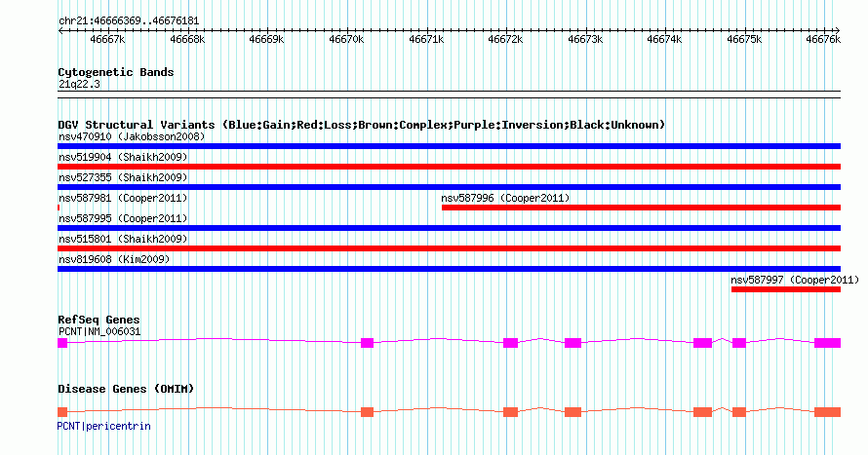The image size is (868, 455).
Task: Open the PCNT|NM_006031 transcript label
Action: [99, 331]
